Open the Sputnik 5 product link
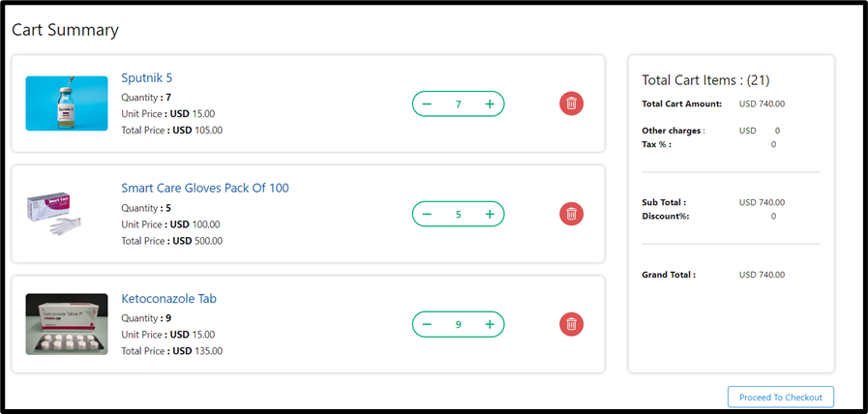The width and height of the screenshot is (868, 414). (147, 77)
